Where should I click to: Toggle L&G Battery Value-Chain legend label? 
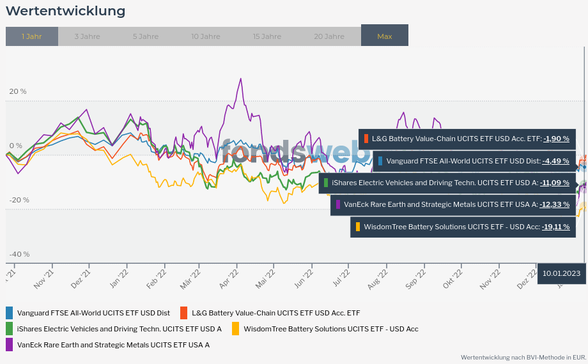click(x=275, y=313)
